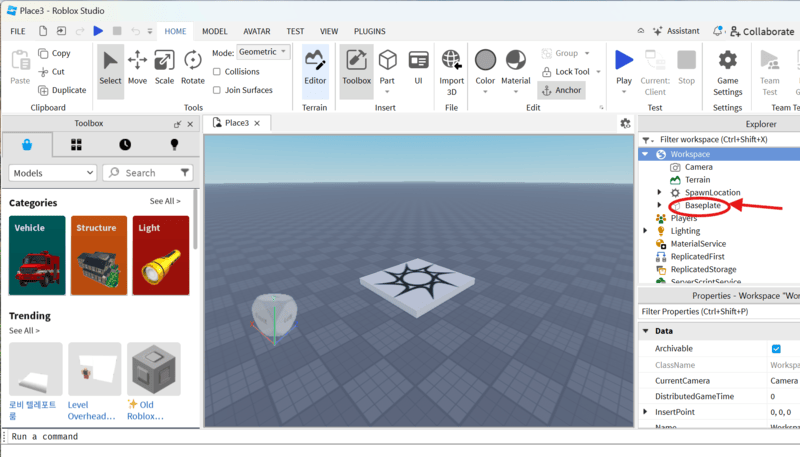Enable the Collisions checkbox
The image size is (800, 457).
[217, 72]
